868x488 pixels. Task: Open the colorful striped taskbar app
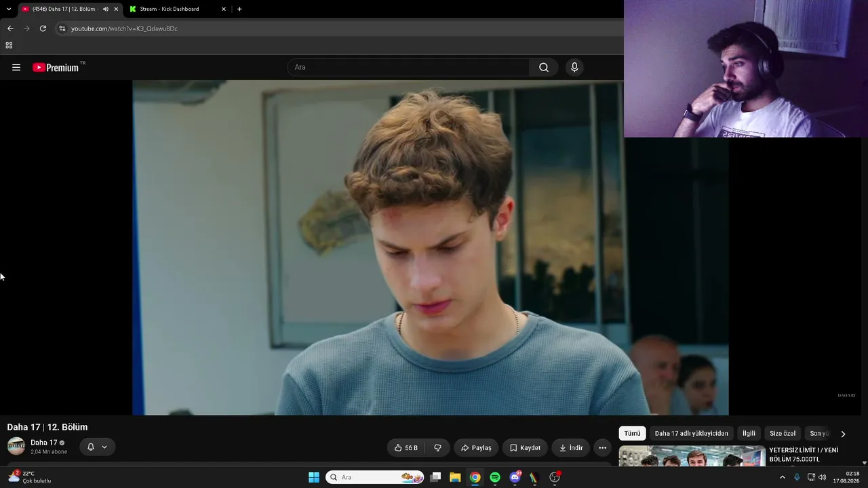(534, 477)
